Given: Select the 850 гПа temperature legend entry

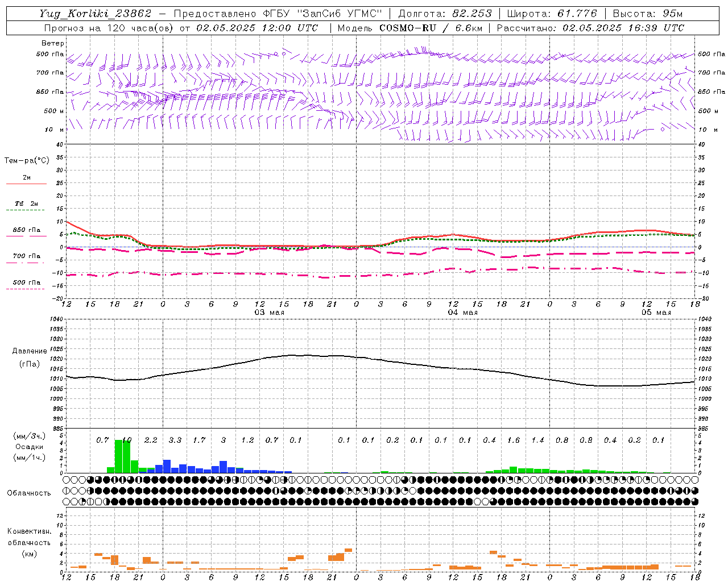Looking at the screenshot, I should [x=27, y=230].
